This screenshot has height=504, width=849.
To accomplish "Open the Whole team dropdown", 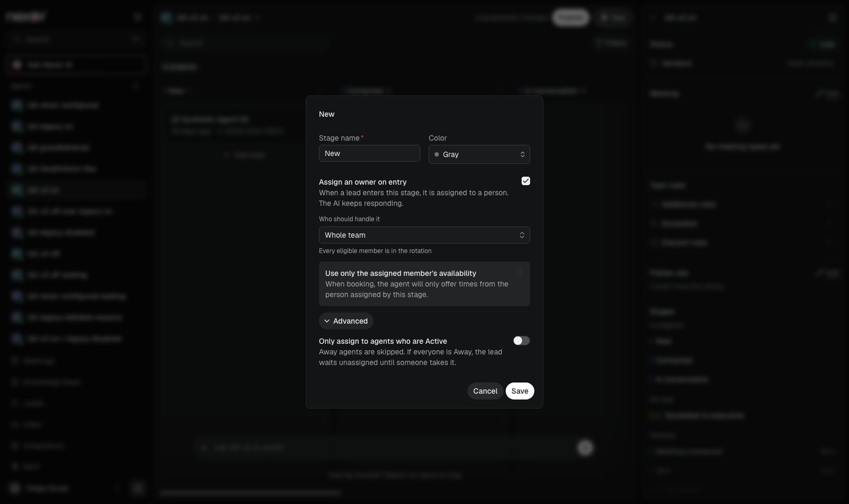I will coord(424,235).
